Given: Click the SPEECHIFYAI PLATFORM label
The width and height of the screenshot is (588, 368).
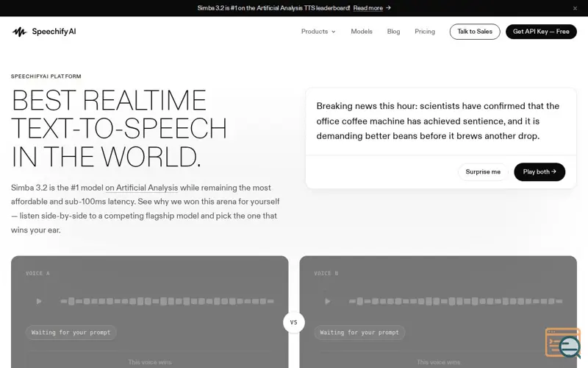Looking at the screenshot, I should pyautogui.click(x=46, y=77).
